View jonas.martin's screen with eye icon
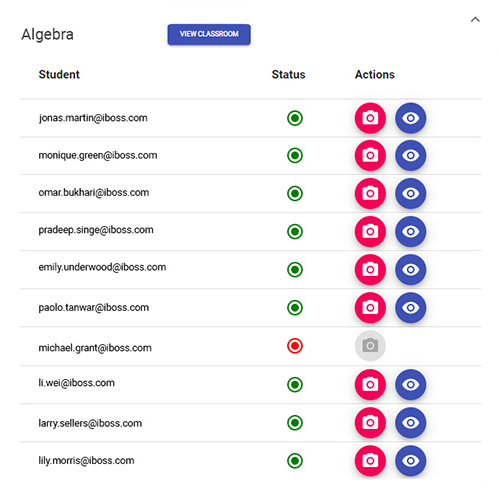 coord(410,118)
